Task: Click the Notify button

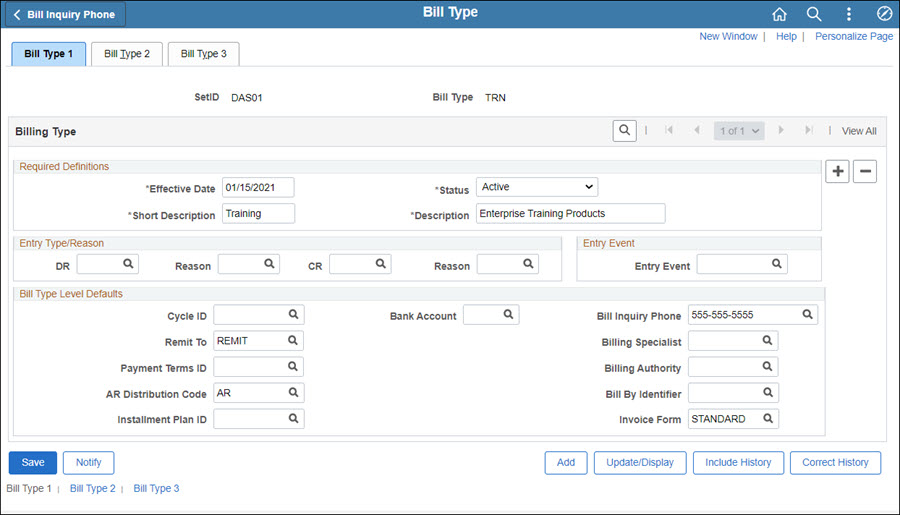Action: (x=88, y=463)
